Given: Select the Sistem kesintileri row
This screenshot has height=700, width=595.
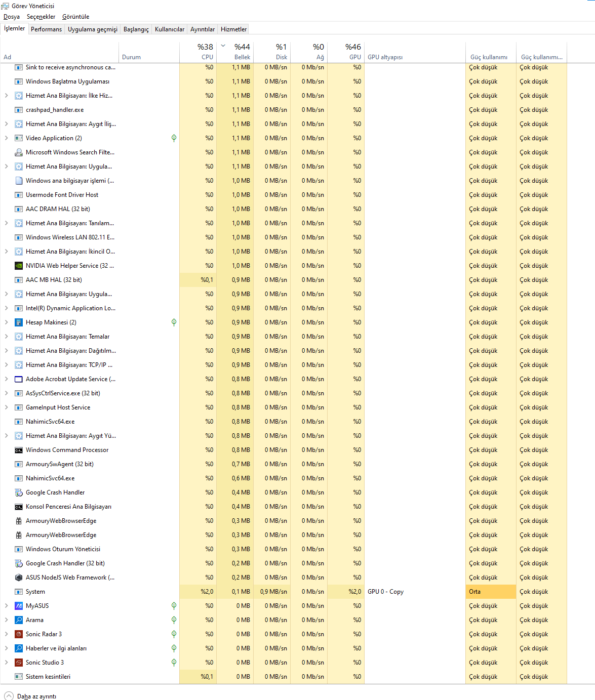Looking at the screenshot, I should 284,677.
